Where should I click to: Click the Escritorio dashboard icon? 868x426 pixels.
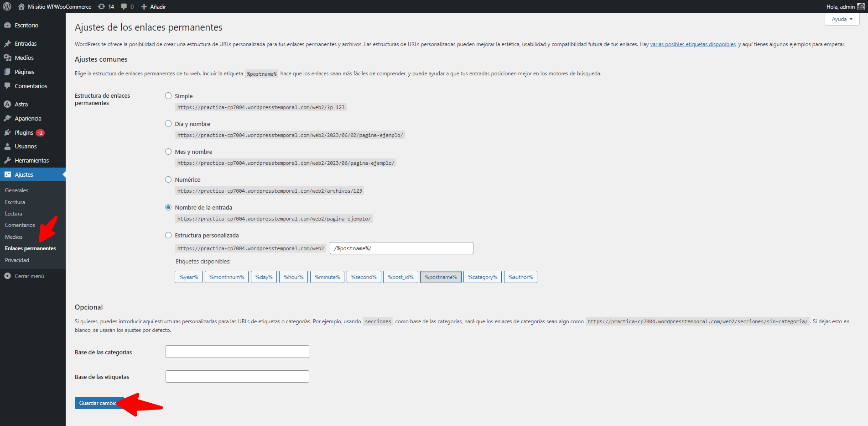click(7, 25)
